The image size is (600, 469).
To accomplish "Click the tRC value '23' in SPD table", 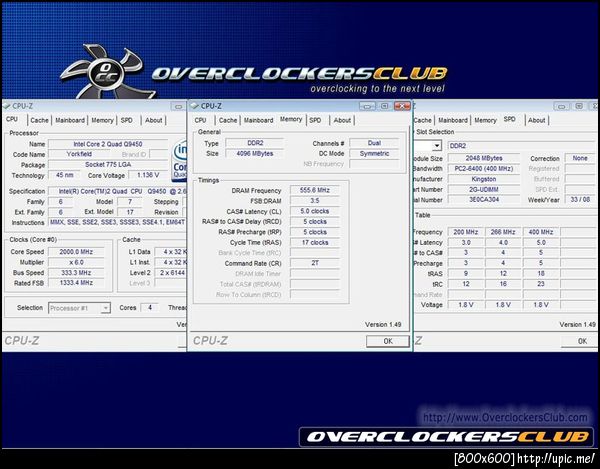I will (x=540, y=284).
